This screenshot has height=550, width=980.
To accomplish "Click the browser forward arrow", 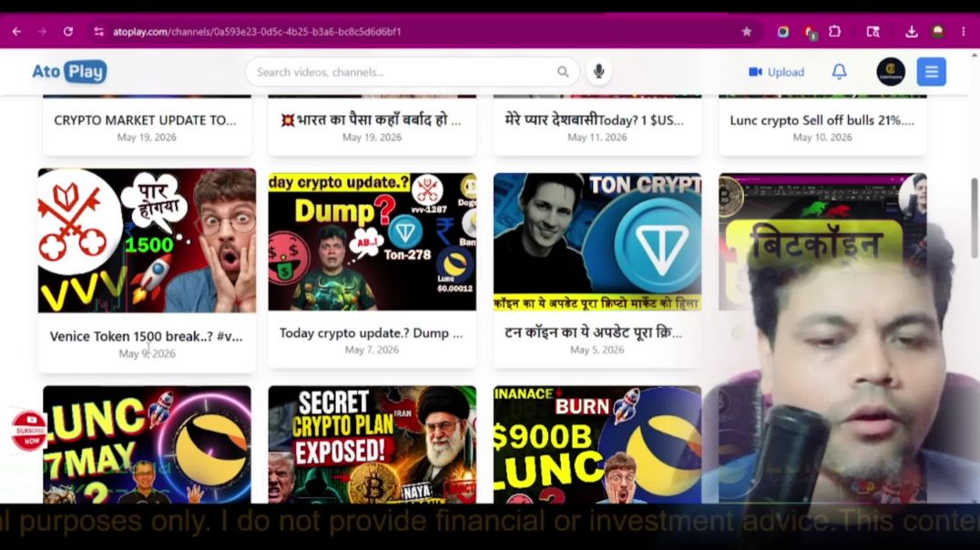I will point(42,31).
